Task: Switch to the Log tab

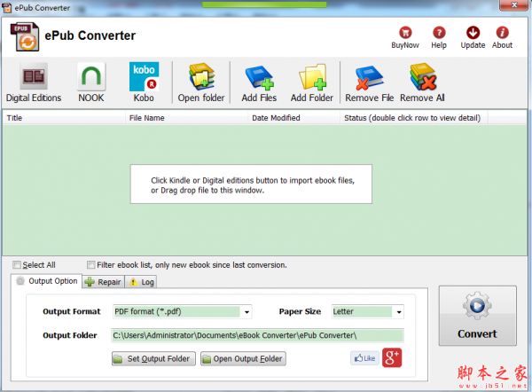Action: pos(141,282)
